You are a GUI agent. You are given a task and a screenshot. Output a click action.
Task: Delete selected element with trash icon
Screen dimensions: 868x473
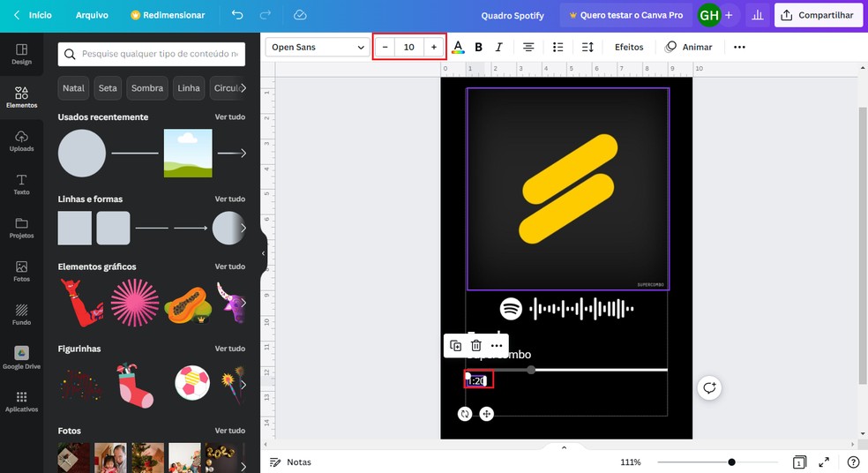click(476, 346)
